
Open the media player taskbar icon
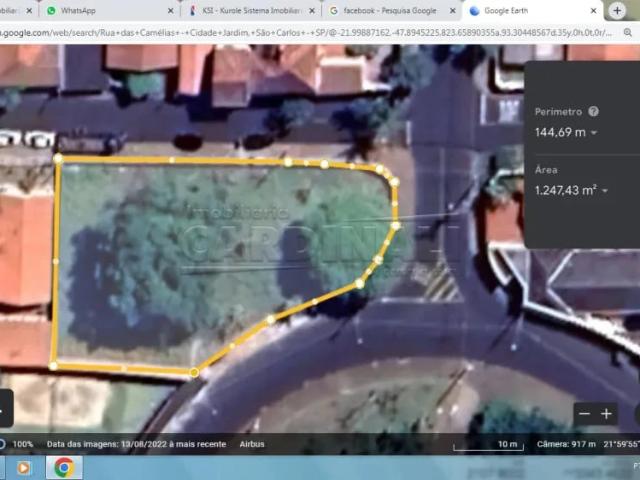[x=23, y=468]
